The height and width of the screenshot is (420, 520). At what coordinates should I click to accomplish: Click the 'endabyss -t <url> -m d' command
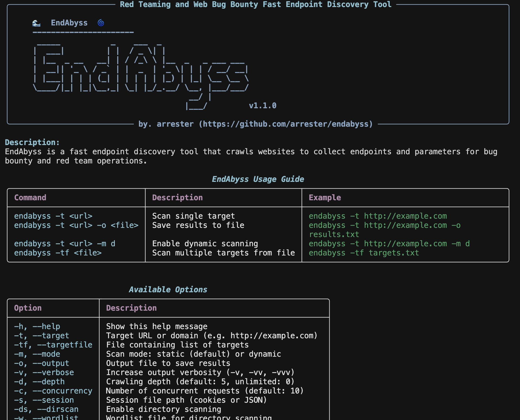pos(64,244)
